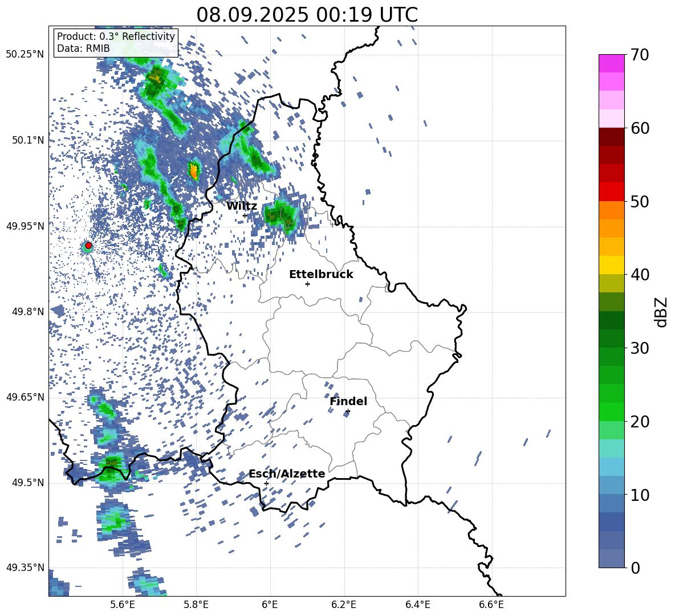Click the 6.6°E longitude label
675x616 pixels.
[x=491, y=605]
